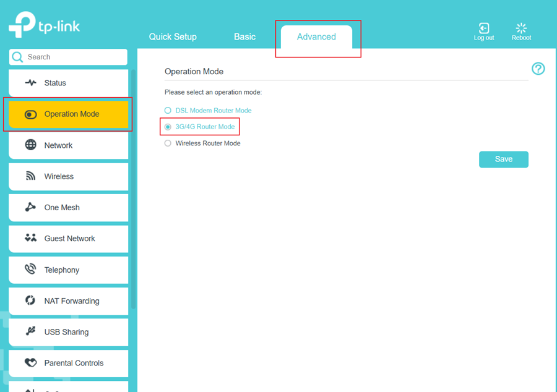Viewport: 557px width, 392px height.
Task: Open the Guest Network page
Action: pos(68,238)
